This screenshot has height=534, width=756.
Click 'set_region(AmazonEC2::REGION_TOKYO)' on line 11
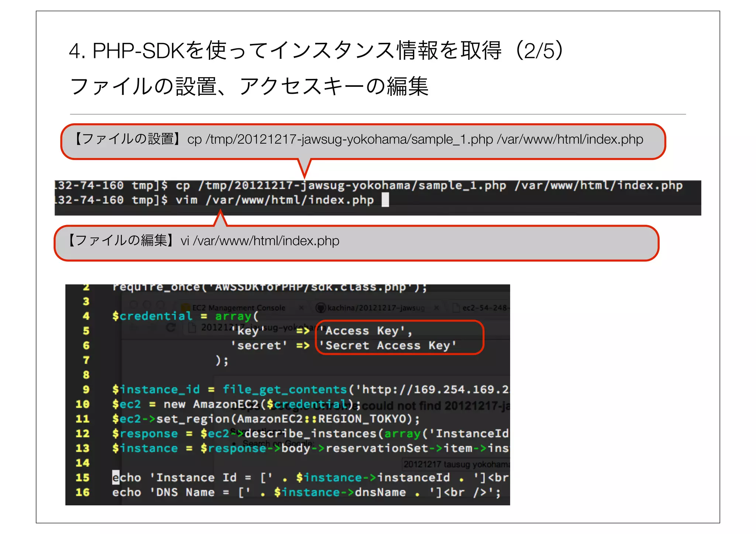[284, 419]
